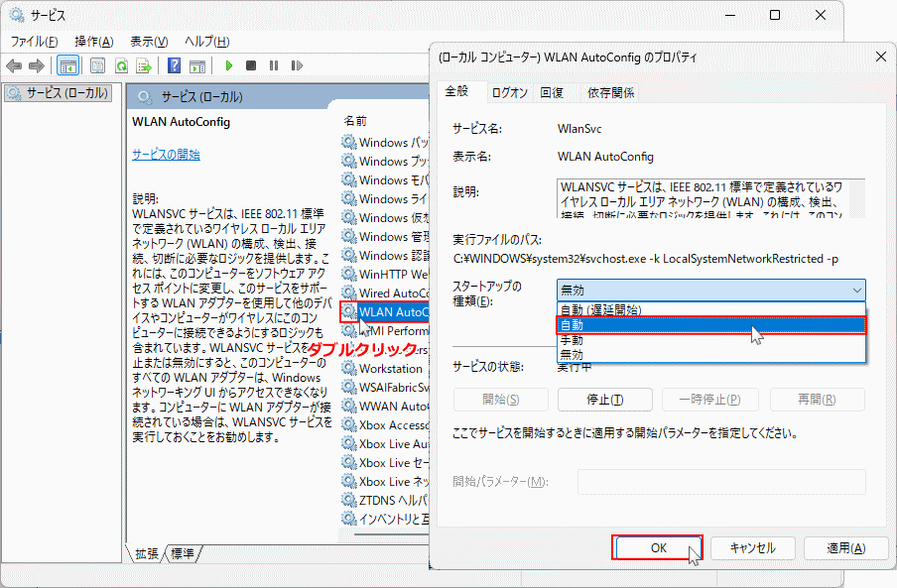Click the description box scrollbar in dialog

857,197
